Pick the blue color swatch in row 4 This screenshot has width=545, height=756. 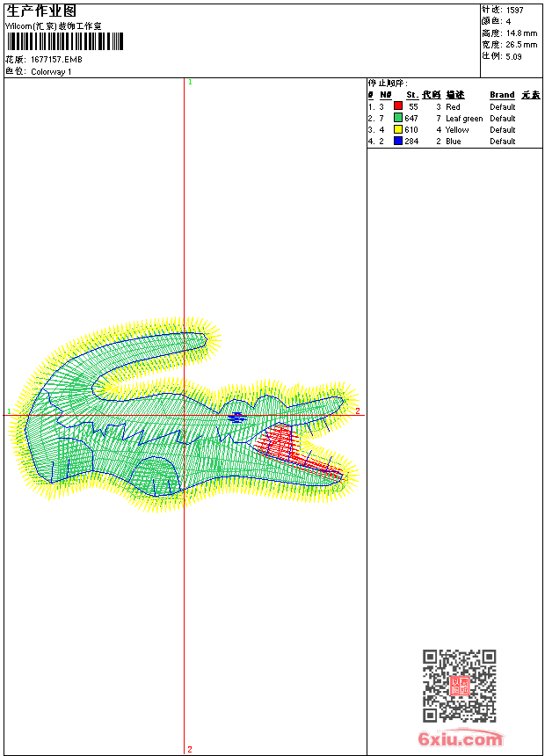coord(398,141)
